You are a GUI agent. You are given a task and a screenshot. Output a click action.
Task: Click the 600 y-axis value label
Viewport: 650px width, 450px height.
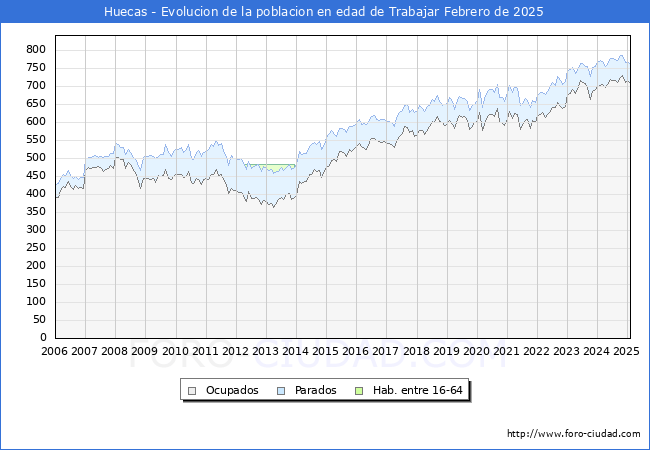[x=36, y=122]
